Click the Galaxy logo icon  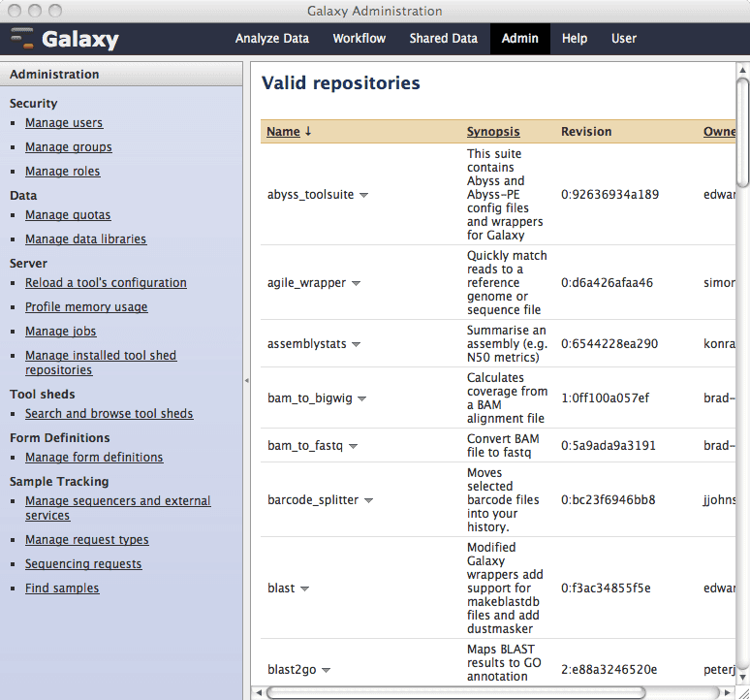point(23,40)
